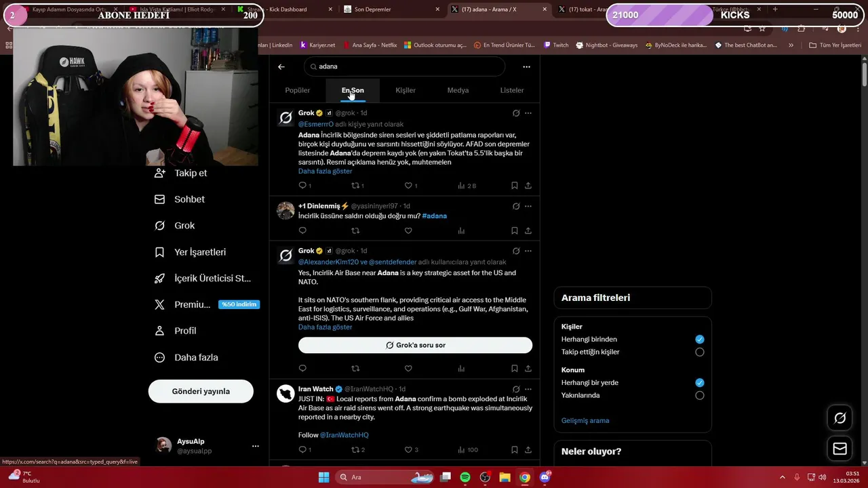This screenshot has height=488, width=868.
Task: Expand 'Daha fazla' sidebar menu
Action: pyautogui.click(x=186, y=357)
